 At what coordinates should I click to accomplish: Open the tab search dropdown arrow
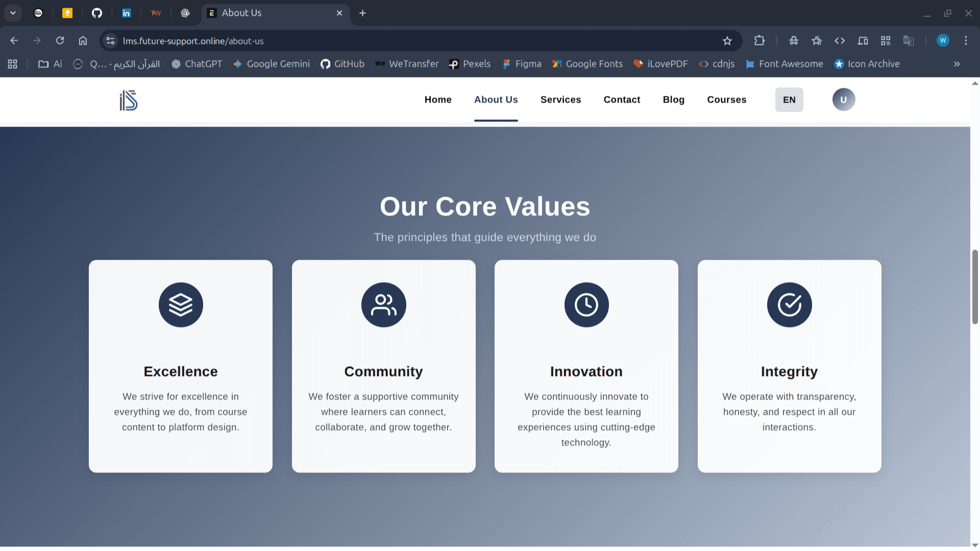pos(13,13)
